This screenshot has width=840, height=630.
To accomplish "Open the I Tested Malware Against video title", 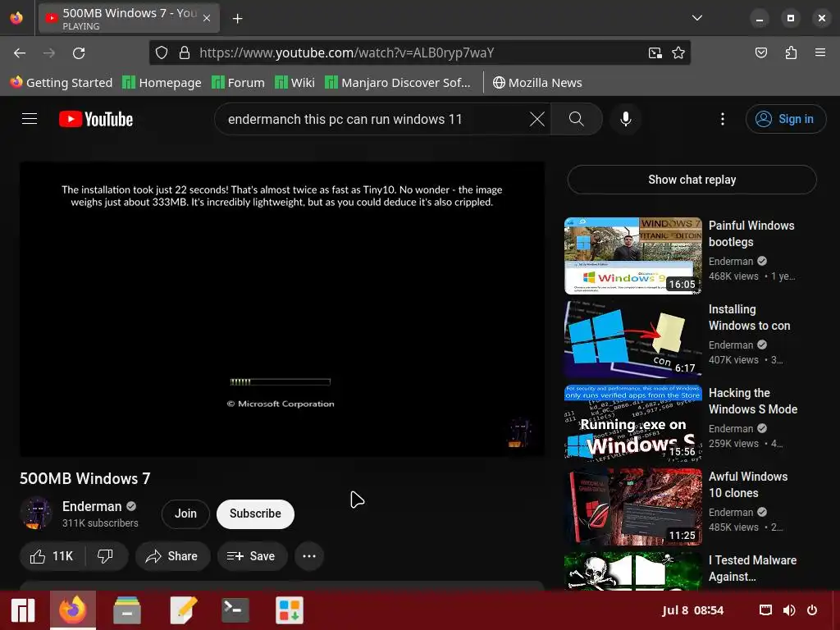I will (752, 568).
